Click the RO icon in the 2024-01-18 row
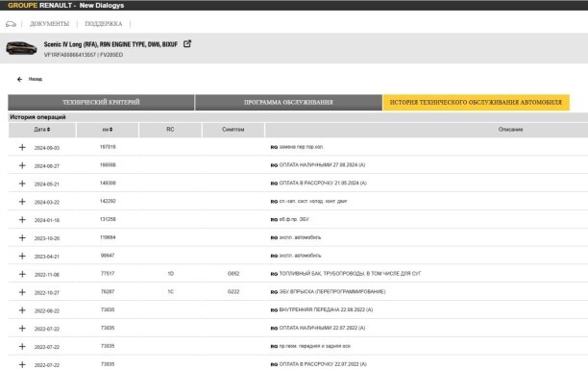This screenshot has width=588, height=369. pyautogui.click(x=274, y=220)
